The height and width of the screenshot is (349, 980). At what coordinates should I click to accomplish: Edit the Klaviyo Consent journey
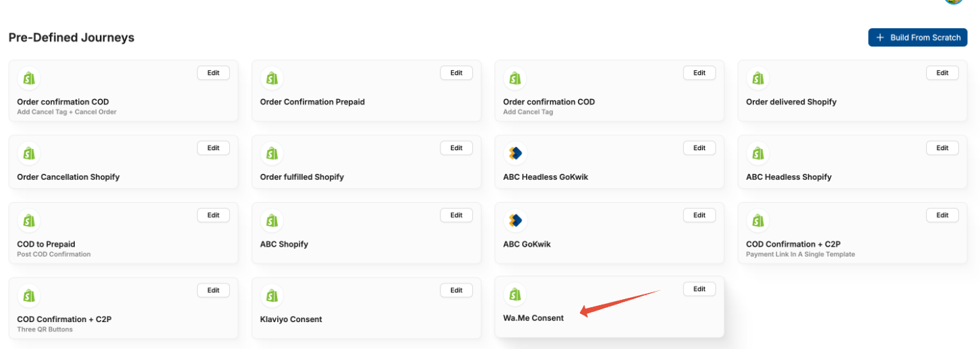(x=457, y=290)
